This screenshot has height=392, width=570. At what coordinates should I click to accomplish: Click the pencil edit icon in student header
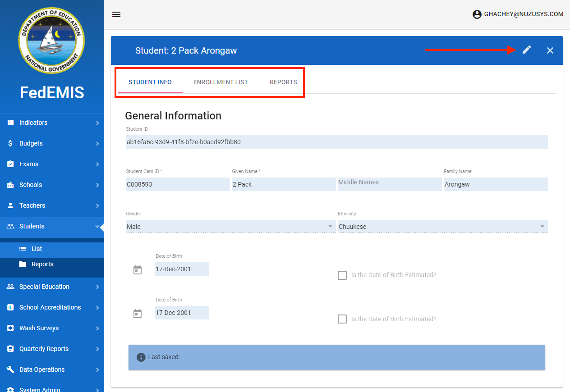(x=527, y=50)
